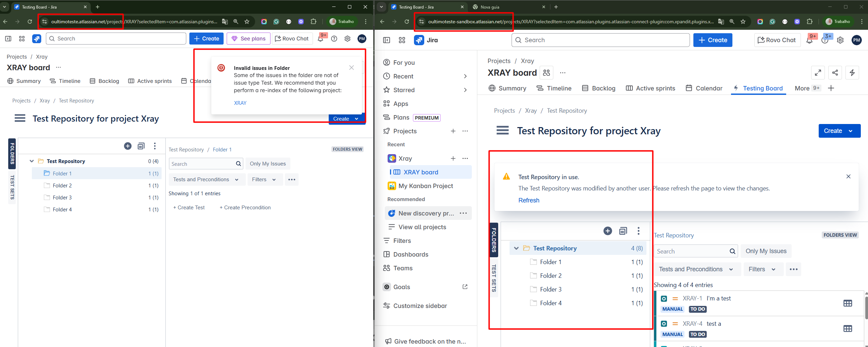The width and height of the screenshot is (868, 347).
Task: Open help question-mark icon in left window
Action: click(334, 39)
